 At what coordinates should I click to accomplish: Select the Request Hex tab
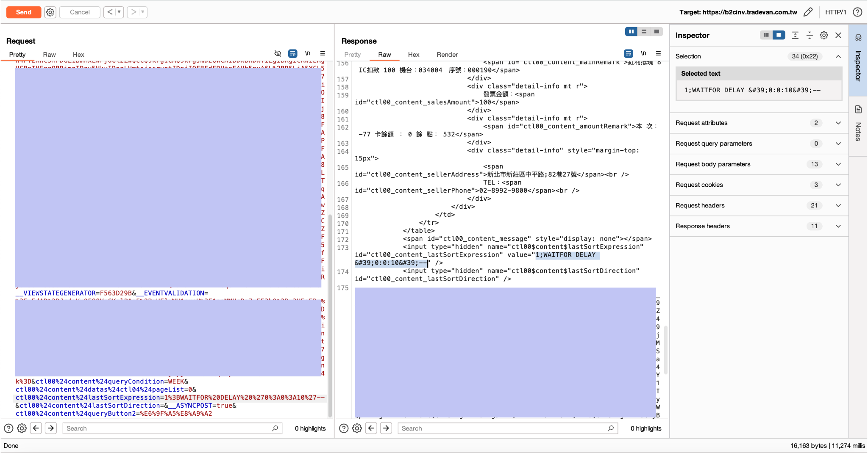pyautogui.click(x=78, y=55)
